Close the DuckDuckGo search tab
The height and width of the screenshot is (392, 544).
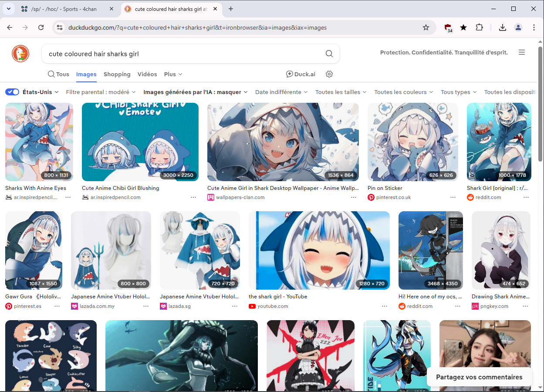pos(216,9)
